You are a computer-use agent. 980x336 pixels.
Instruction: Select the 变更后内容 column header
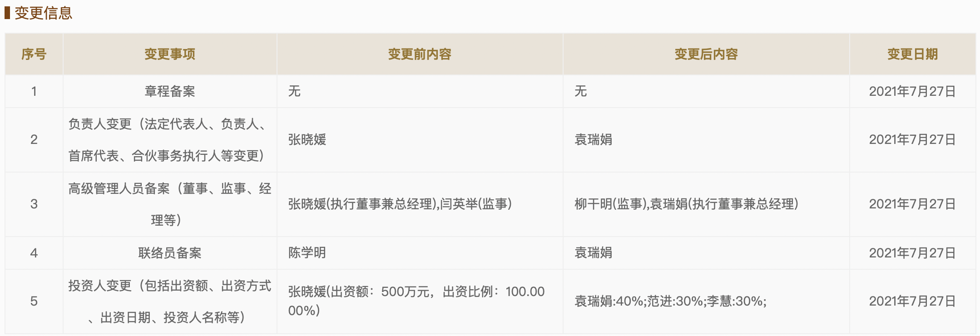[706, 54]
